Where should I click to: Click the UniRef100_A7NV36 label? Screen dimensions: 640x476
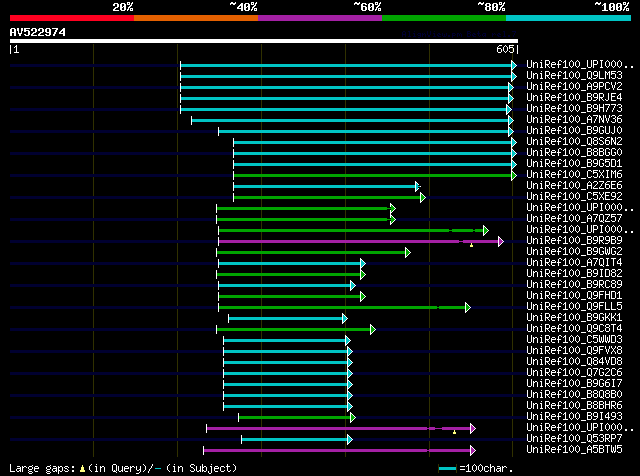pyautogui.click(x=574, y=120)
